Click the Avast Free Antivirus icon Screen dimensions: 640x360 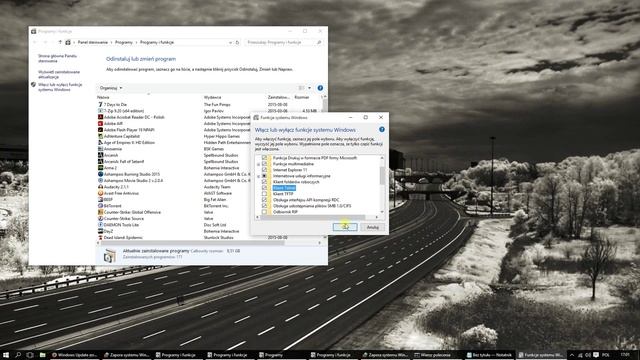click(100, 193)
